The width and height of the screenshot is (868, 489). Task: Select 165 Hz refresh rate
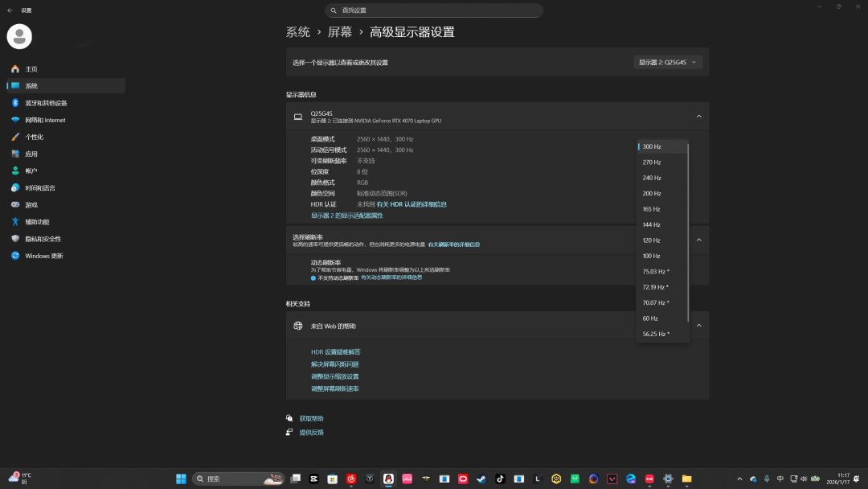coord(662,209)
